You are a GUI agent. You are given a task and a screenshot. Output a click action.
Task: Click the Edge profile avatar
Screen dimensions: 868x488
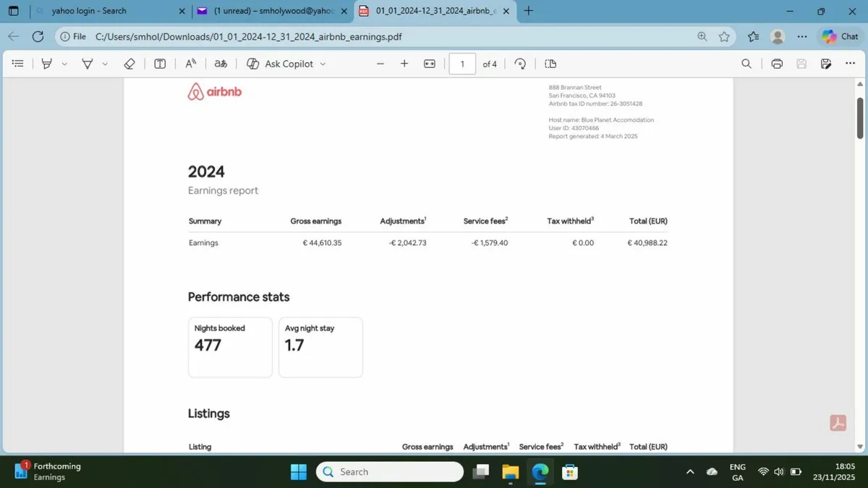[x=778, y=36]
